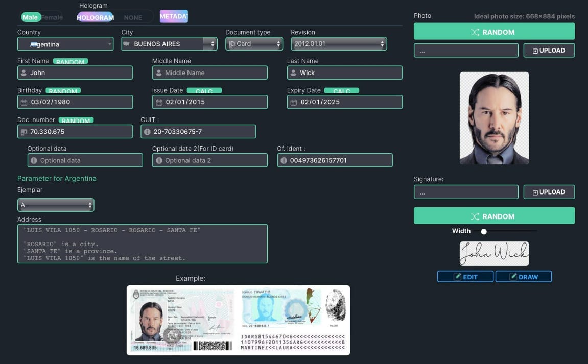Click RANDOM next to Doc. number
The height and width of the screenshot is (364, 588).
(x=76, y=120)
